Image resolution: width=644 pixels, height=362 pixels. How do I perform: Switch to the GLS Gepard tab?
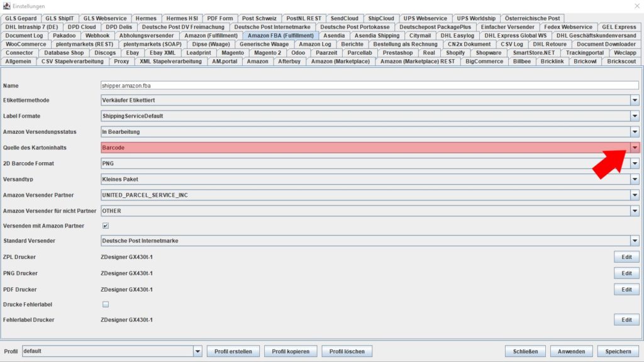[21, 18]
